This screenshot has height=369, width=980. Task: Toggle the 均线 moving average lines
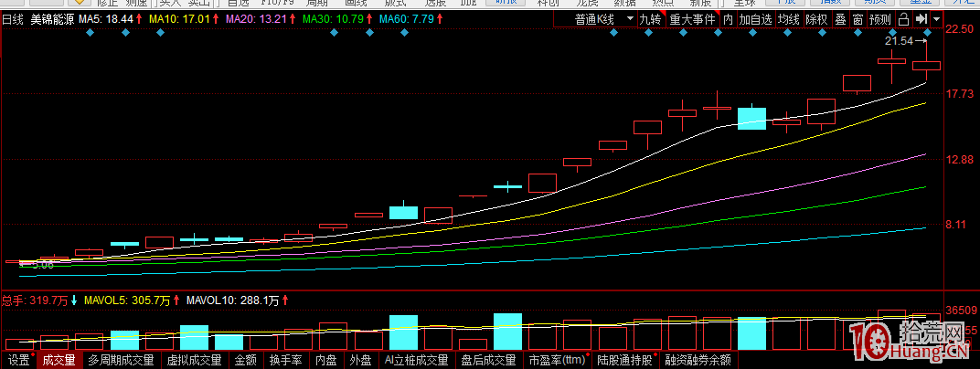pyautogui.click(x=789, y=18)
